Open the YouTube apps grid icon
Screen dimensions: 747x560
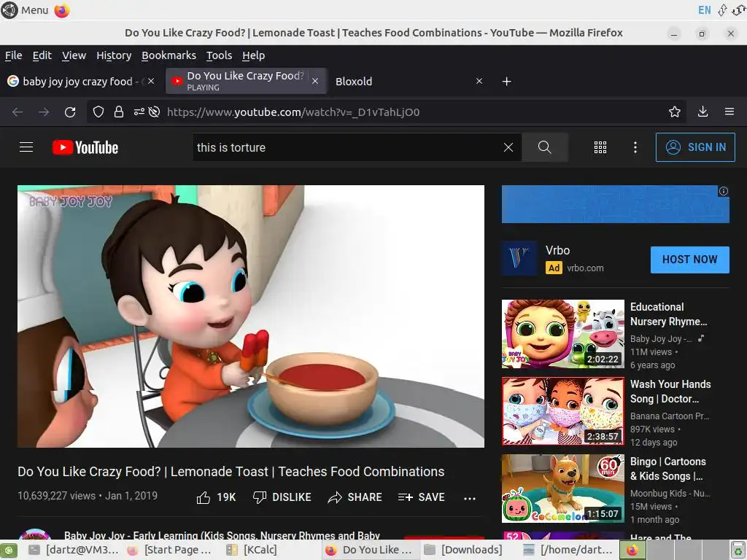click(x=600, y=147)
